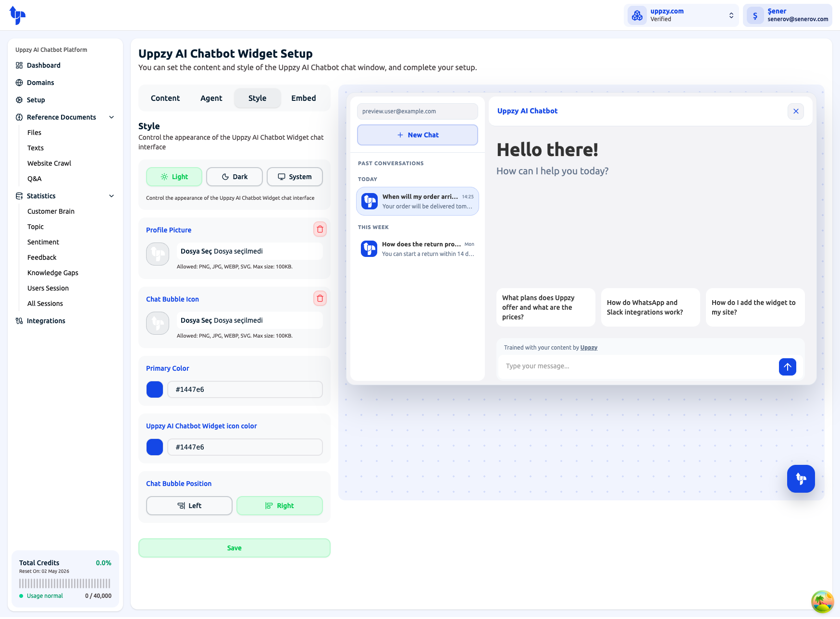
Task: Collapse the Statistics section chevron
Action: pos(111,196)
